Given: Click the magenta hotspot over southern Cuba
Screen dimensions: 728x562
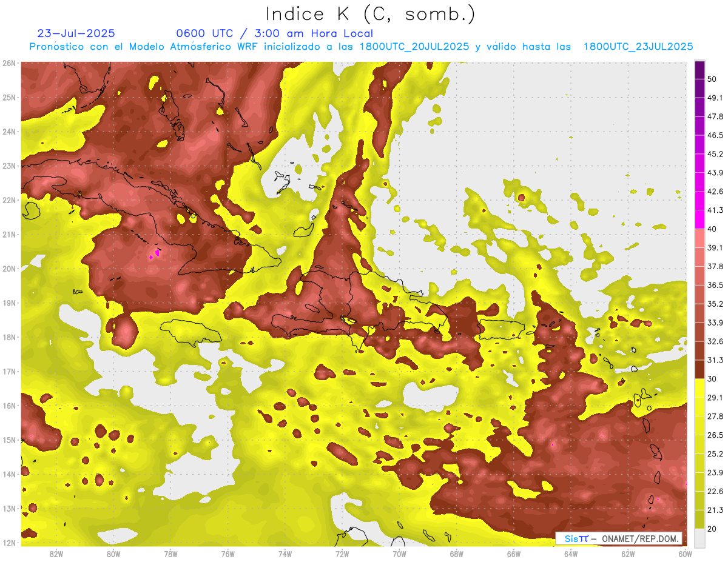Looking at the screenshot, I should pos(155,254).
